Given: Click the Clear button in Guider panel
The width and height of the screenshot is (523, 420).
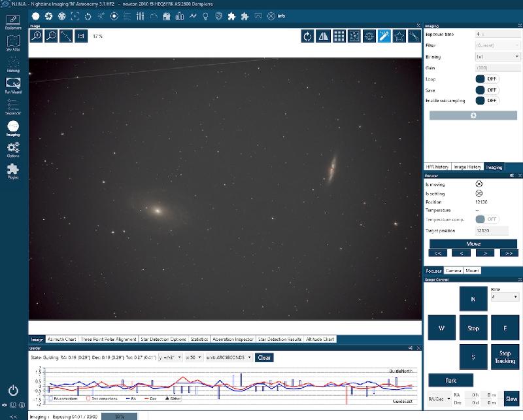Looking at the screenshot, I should (x=264, y=358).
